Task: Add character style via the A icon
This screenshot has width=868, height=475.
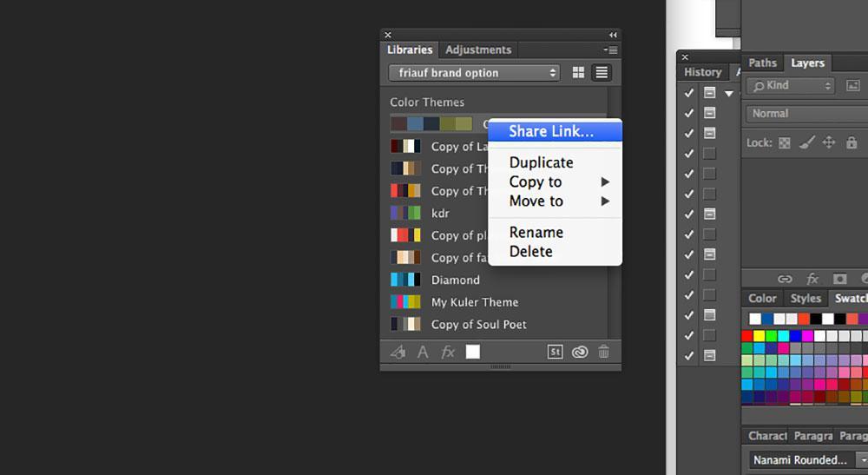Action: tap(423, 352)
